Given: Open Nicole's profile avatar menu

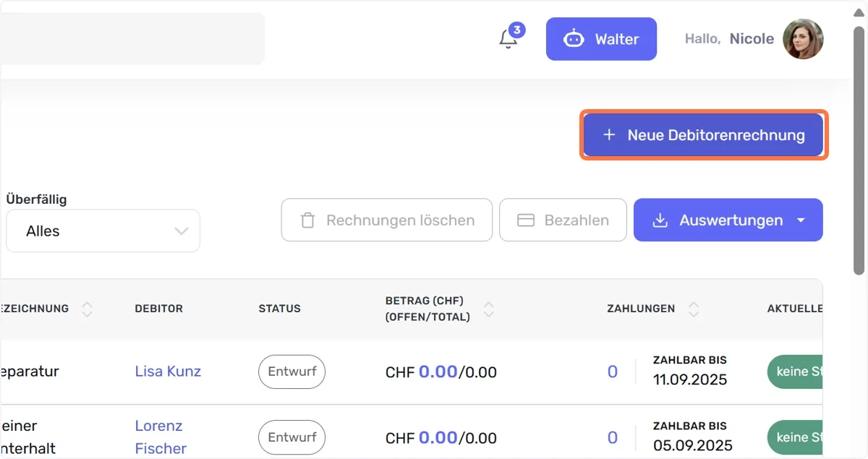Looking at the screenshot, I should point(803,39).
